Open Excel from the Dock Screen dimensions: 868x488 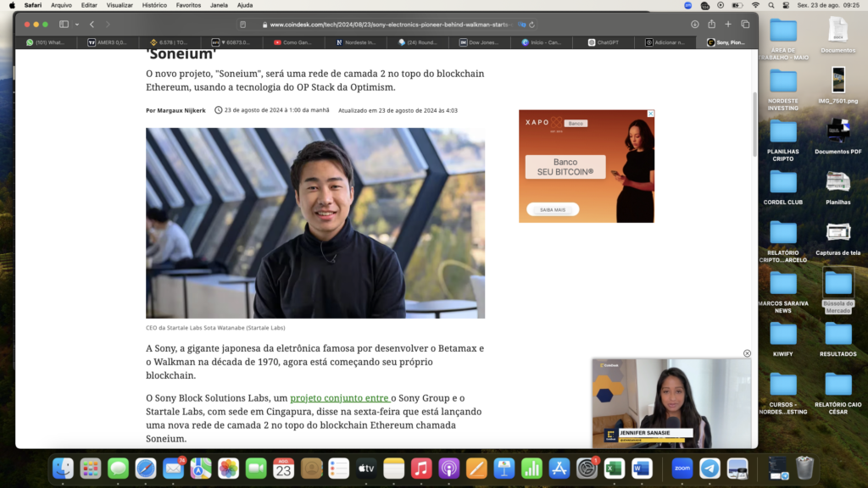coord(615,469)
